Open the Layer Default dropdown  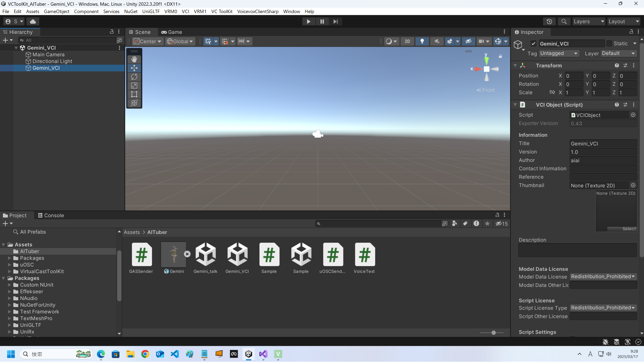coord(619,53)
